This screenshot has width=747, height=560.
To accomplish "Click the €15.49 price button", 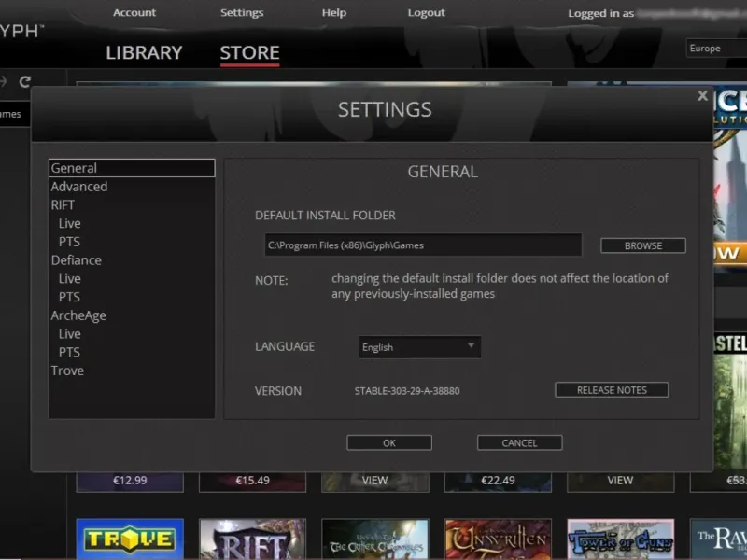I will pos(252,481).
